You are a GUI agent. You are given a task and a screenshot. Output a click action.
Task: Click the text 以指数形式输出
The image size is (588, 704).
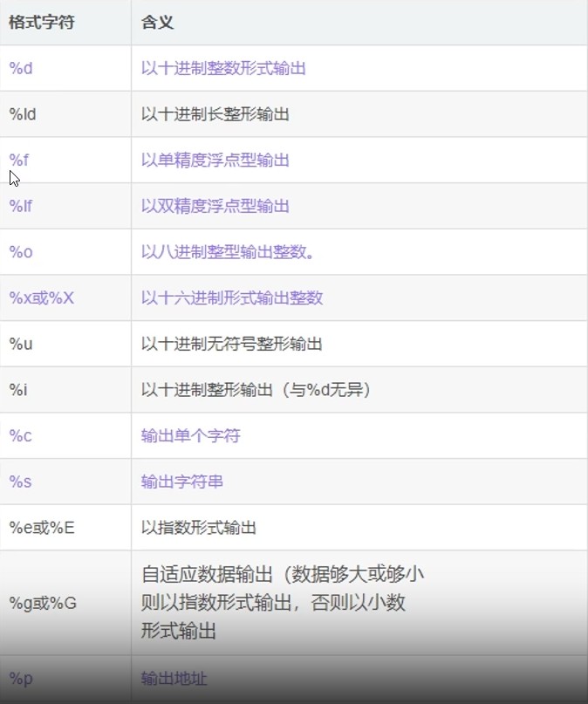198,528
